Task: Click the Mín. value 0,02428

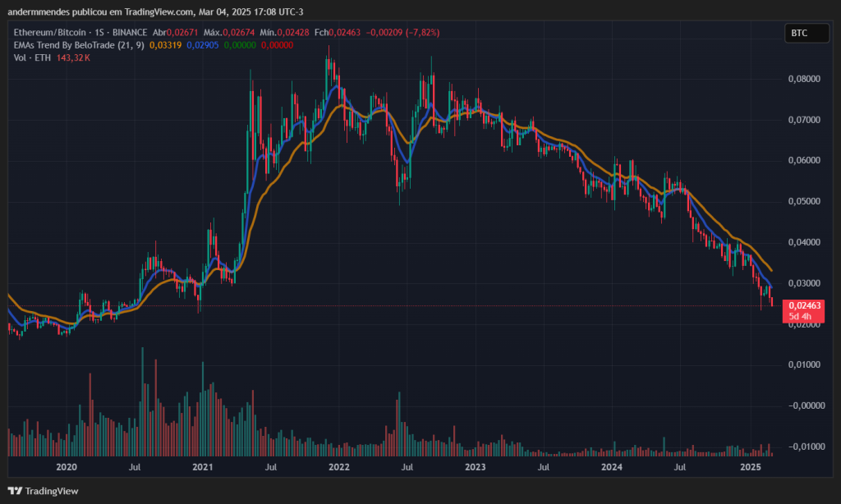Action: pos(293,33)
